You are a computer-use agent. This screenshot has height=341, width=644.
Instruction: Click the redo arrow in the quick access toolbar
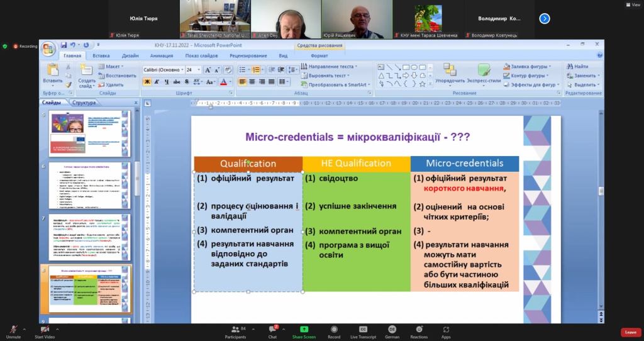tap(86, 45)
